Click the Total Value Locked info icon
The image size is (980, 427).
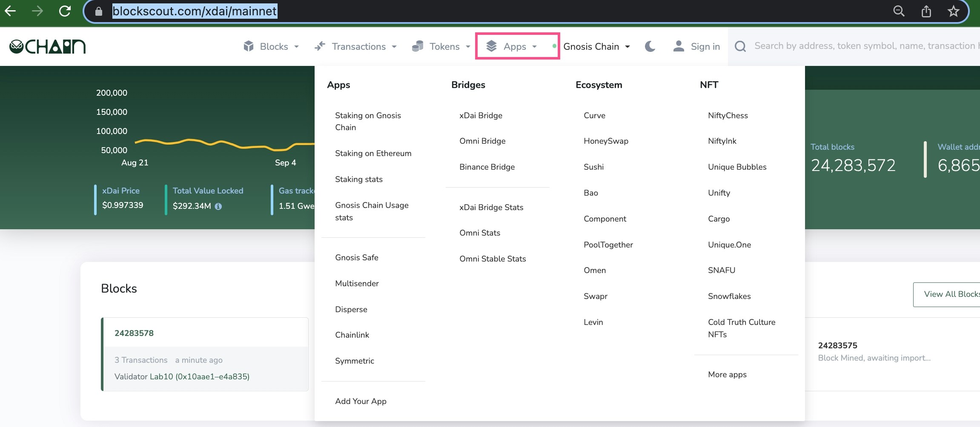[x=218, y=206]
